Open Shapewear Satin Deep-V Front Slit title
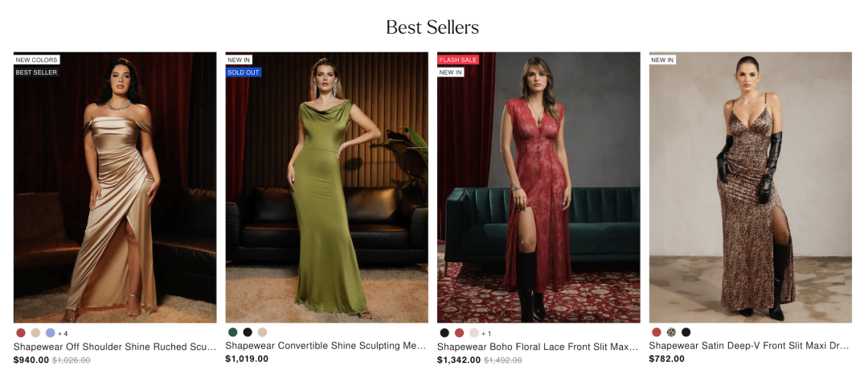 pos(749,346)
